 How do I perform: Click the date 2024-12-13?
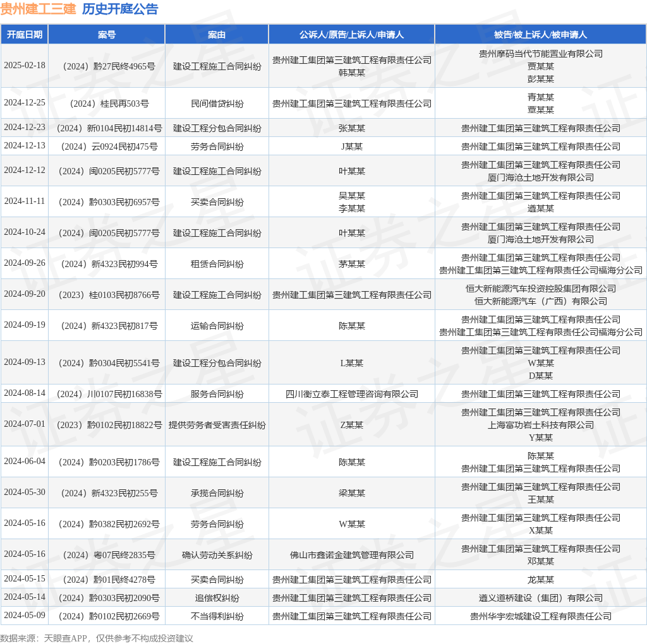tap(25, 146)
